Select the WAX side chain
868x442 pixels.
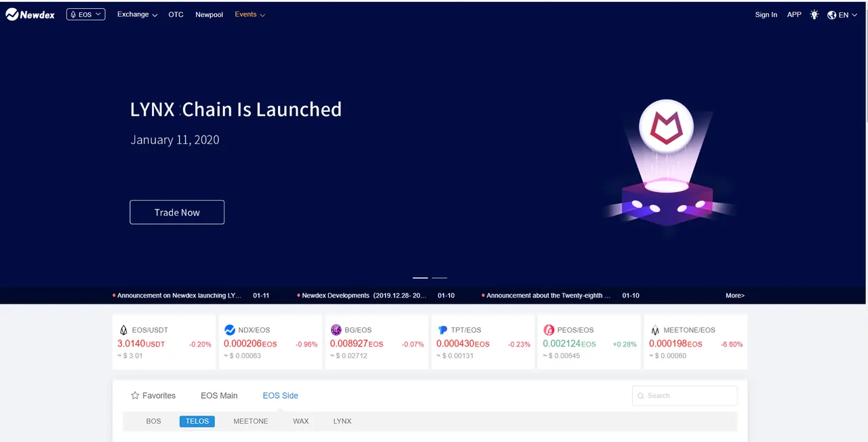[301, 421]
